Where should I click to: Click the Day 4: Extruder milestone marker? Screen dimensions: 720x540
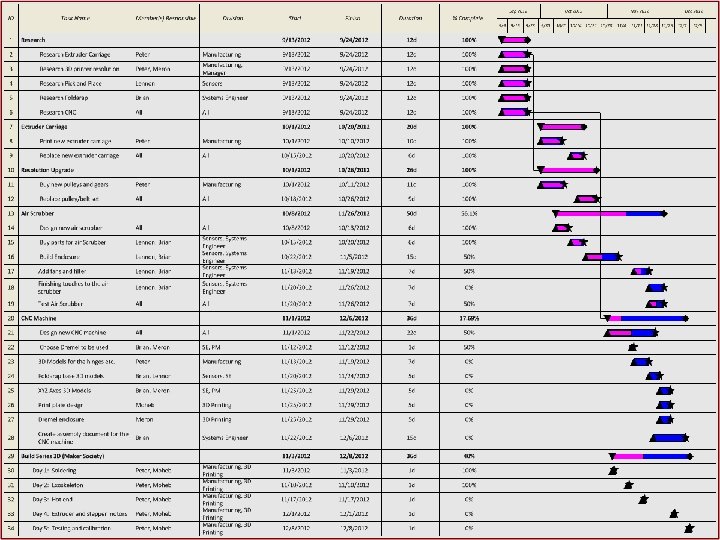point(674,514)
